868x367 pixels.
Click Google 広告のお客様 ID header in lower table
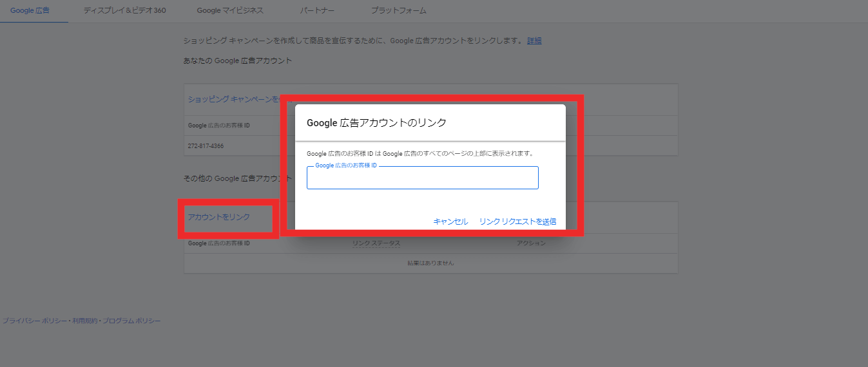coord(218,243)
